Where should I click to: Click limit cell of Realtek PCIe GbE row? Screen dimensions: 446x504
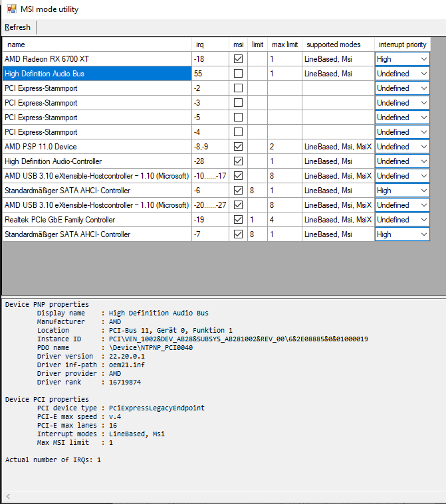(x=257, y=220)
